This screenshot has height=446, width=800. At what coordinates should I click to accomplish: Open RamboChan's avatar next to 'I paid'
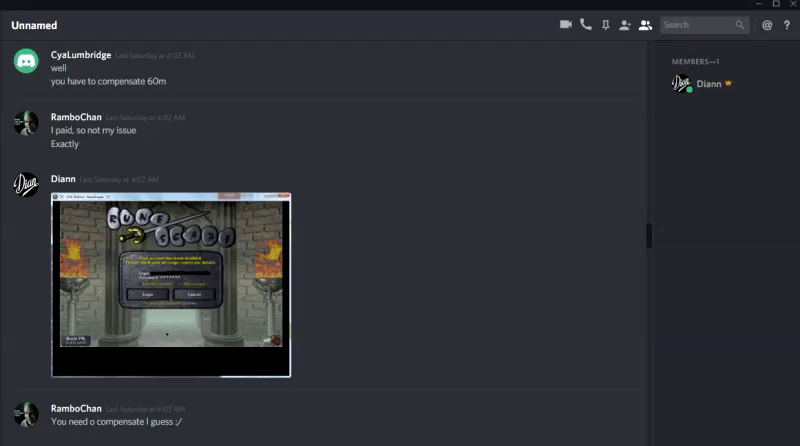tap(26, 123)
